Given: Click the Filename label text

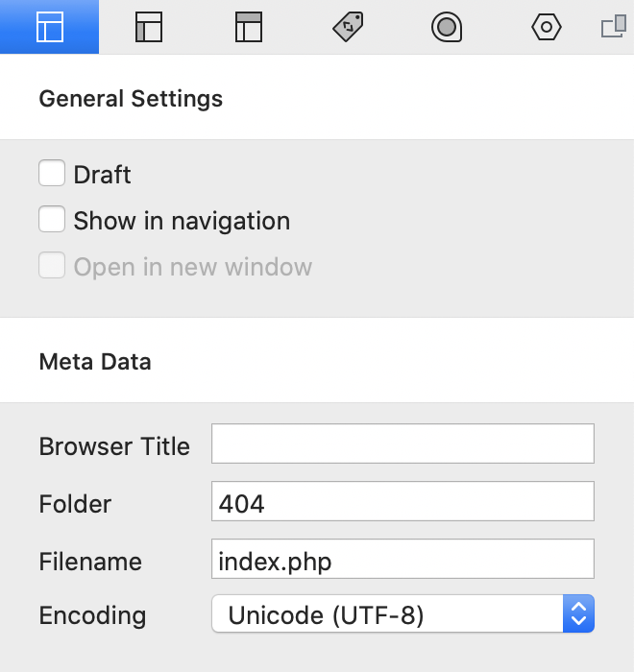Looking at the screenshot, I should (x=90, y=562).
